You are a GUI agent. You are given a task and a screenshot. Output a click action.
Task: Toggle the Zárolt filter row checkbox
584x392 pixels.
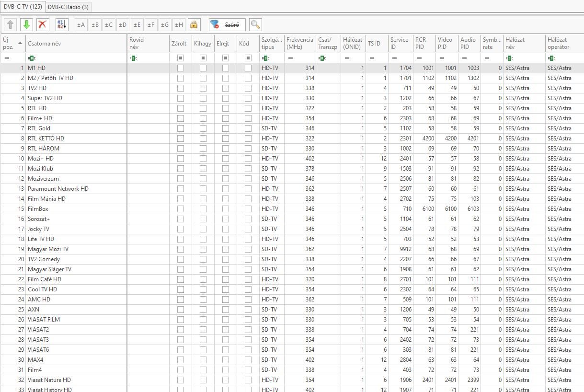click(181, 58)
